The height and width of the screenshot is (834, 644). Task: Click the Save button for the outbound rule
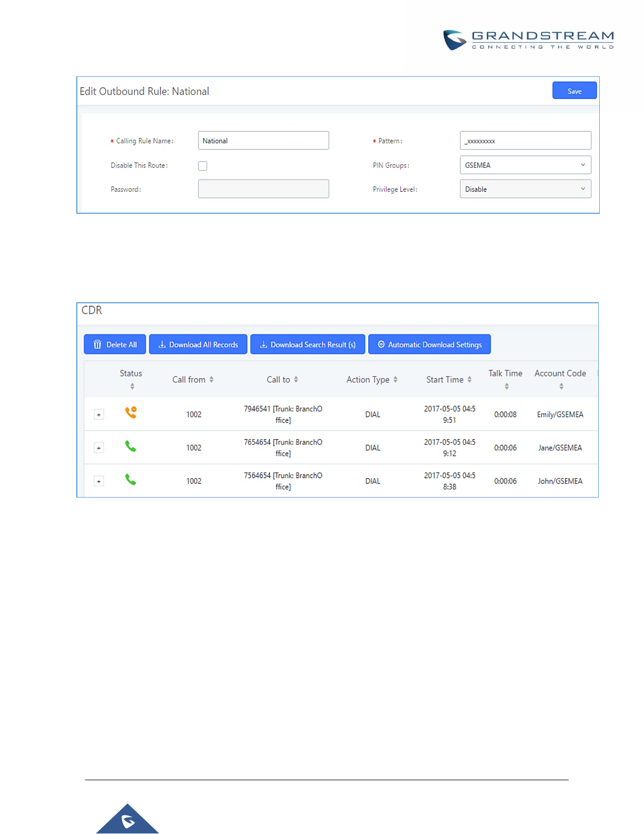point(574,91)
